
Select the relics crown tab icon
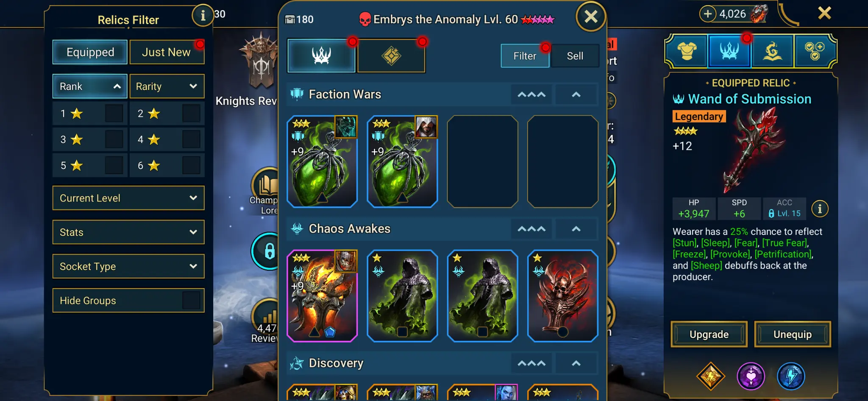pos(321,56)
